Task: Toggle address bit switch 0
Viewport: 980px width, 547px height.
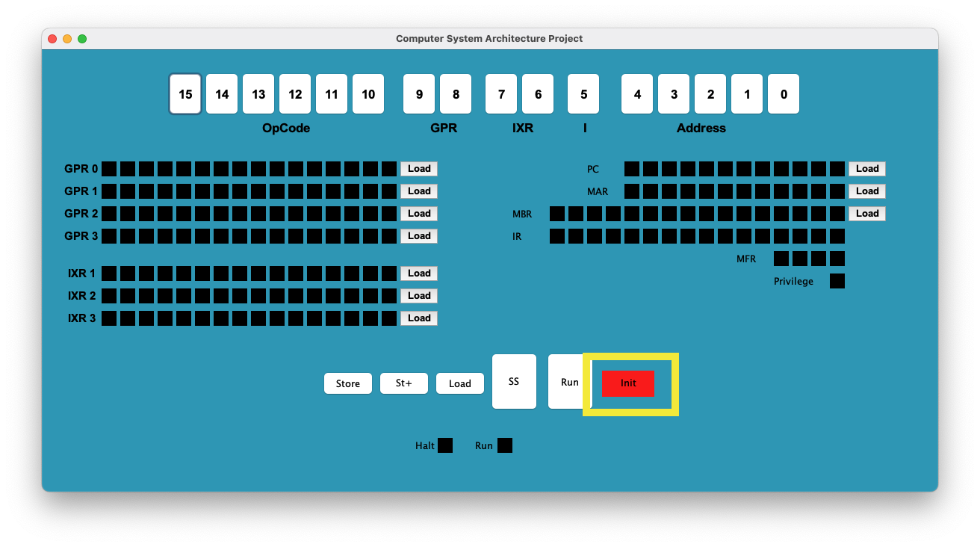Action: [784, 94]
